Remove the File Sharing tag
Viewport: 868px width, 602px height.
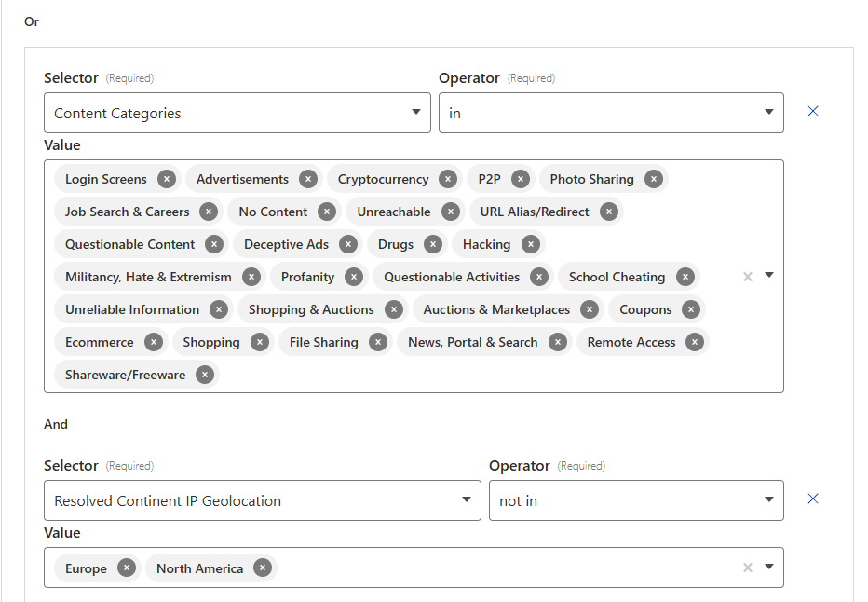[377, 342]
